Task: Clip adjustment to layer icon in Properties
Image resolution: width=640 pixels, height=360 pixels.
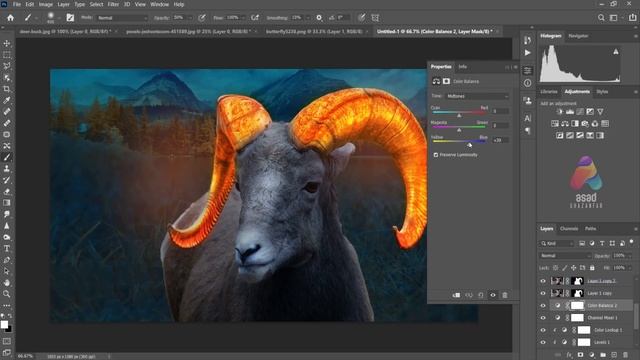Action: tap(456, 295)
